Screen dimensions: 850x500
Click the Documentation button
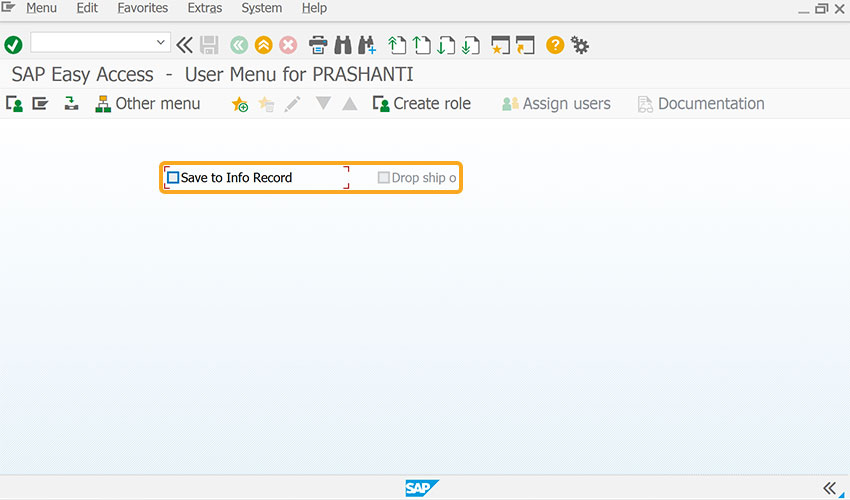pyautogui.click(x=701, y=104)
